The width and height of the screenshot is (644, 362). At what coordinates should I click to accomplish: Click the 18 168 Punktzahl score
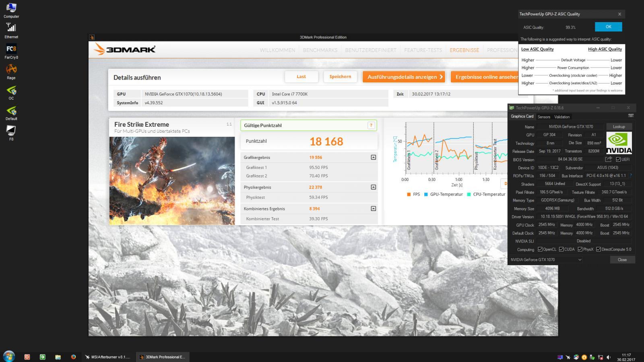tap(326, 142)
